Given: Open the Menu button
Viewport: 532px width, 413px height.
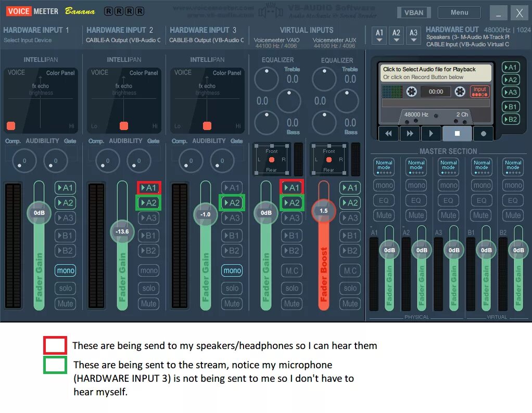Looking at the screenshot, I should 459,12.
